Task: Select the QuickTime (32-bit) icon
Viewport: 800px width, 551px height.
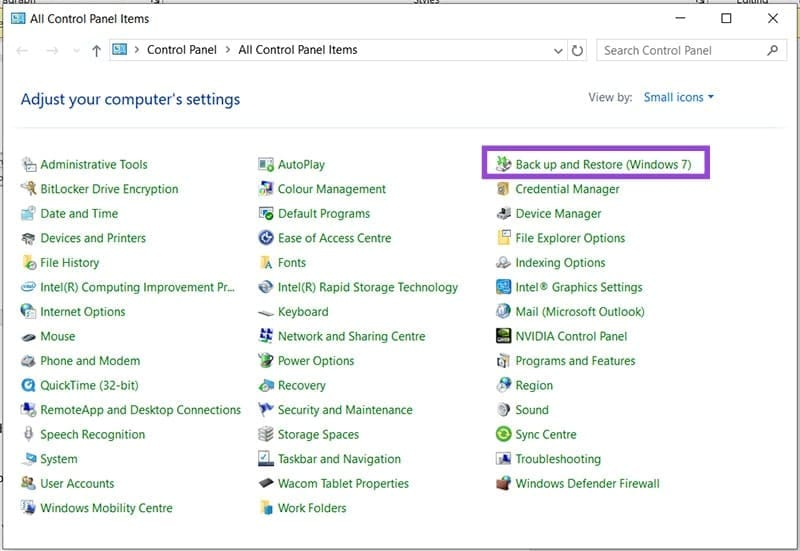Action: point(29,386)
